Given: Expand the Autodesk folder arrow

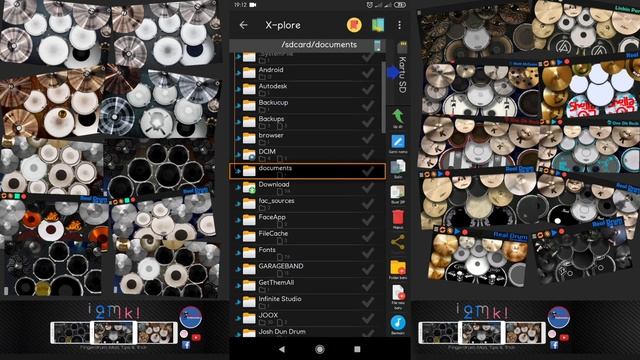Looking at the screenshot, I should click(x=238, y=89).
